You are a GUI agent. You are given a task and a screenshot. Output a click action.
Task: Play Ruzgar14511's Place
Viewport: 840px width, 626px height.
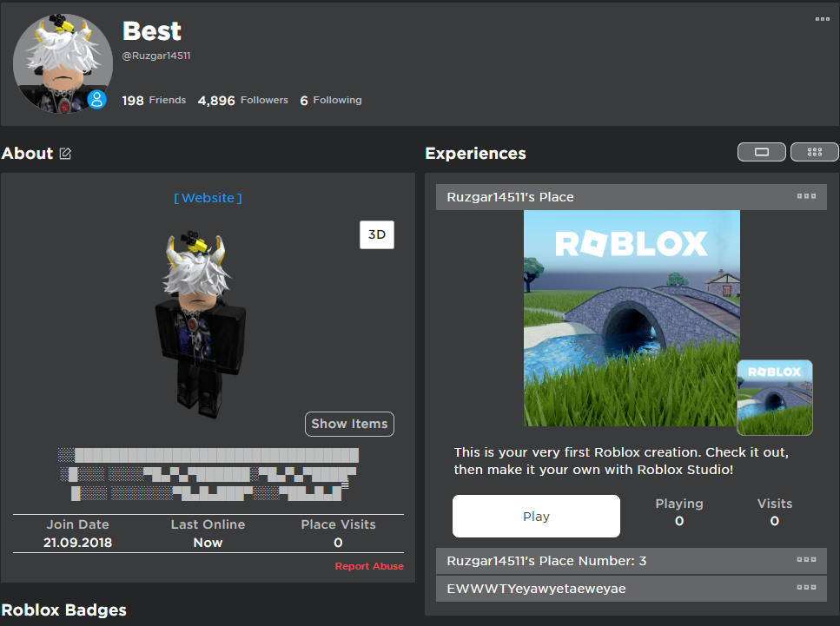pyautogui.click(x=536, y=517)
